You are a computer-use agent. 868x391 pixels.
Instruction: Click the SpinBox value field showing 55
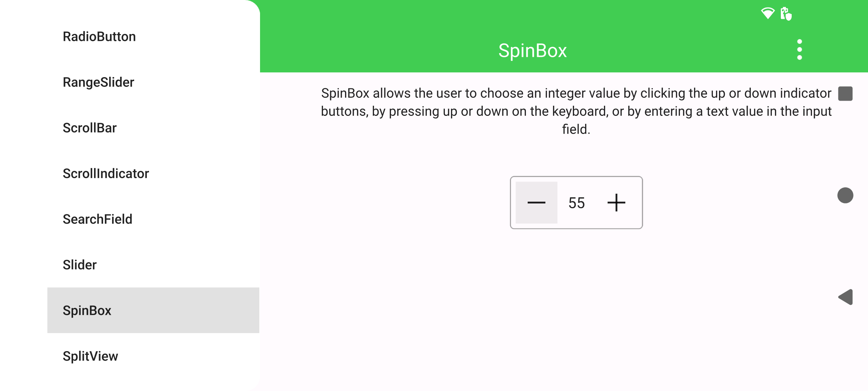coord(576,203)
